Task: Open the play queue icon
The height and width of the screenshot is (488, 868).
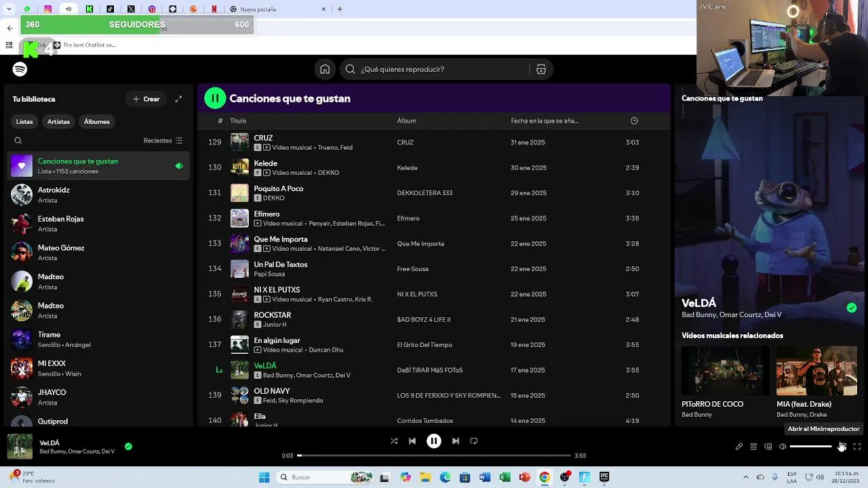Action: (753, 447)
